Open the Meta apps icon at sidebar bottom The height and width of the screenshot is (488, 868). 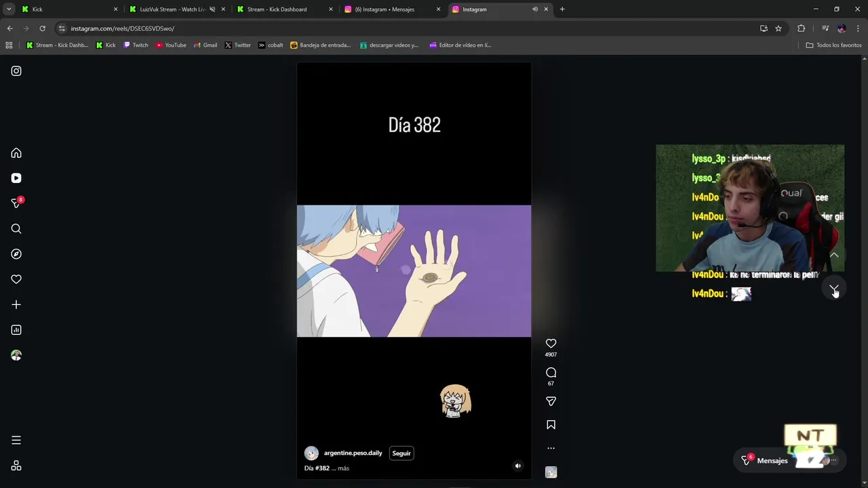[x=16, y=466]
